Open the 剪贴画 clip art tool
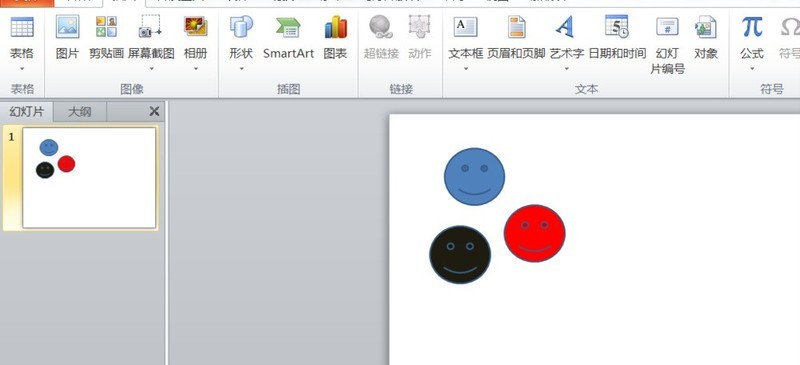This screenshot has width=800, height=365. point(106,37)
